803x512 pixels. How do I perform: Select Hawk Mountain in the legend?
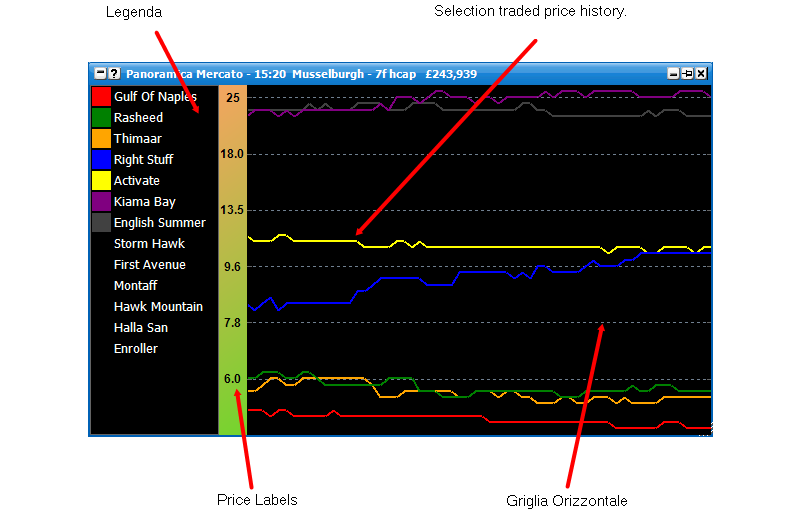tap(158, 307)
